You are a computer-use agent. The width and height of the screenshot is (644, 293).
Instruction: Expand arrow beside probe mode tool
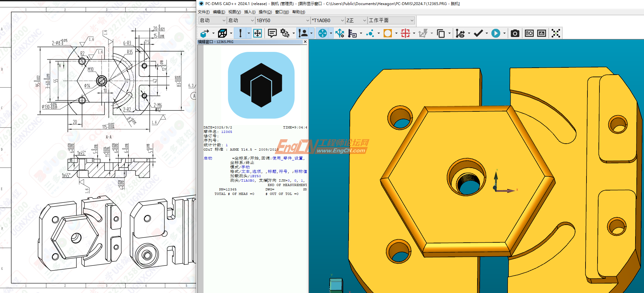(x=249, y=33)
